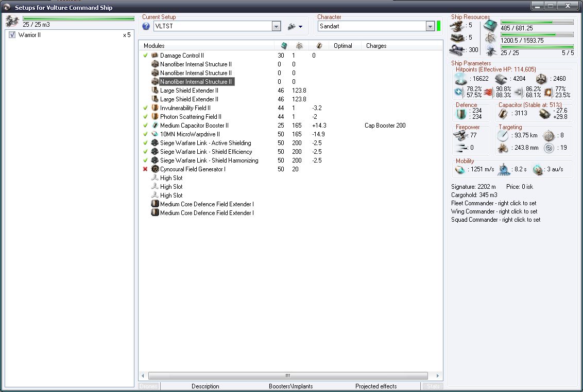Click the calibration icon showing 300
This screenshot has width=583, height=392.
click(457, 50)
